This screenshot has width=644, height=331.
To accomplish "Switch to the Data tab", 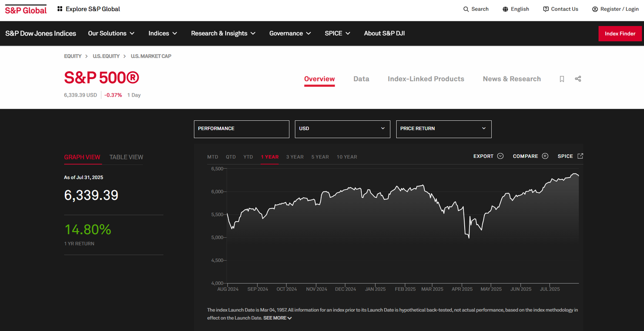I will coord(361,79).
